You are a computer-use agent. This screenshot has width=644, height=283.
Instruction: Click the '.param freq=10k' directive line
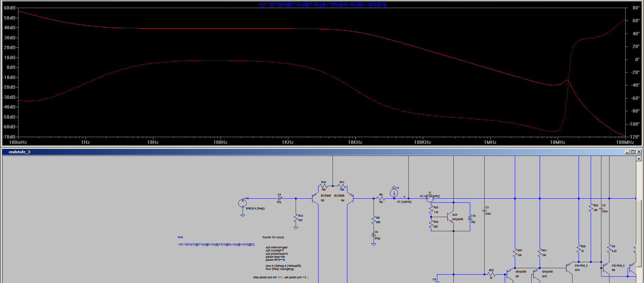[x=275, y=257]
